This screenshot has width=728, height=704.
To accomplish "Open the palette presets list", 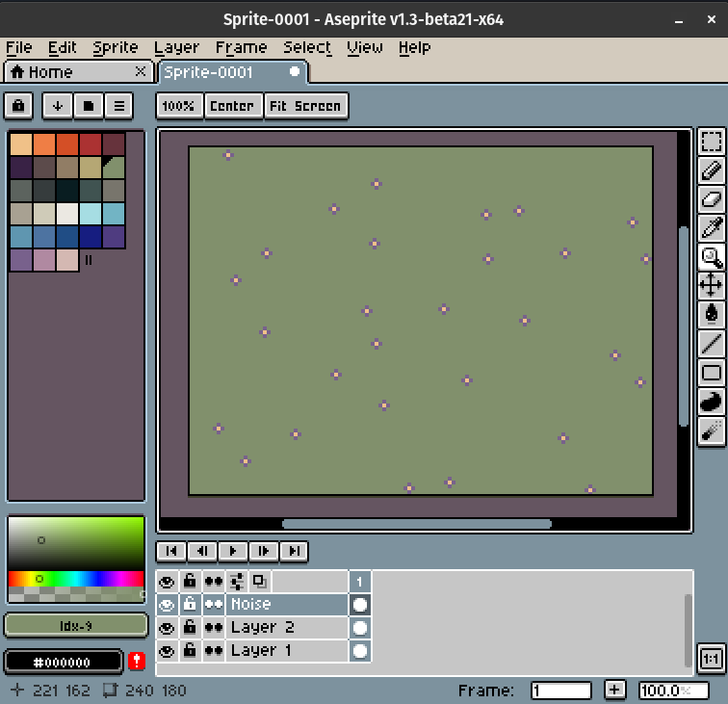I will [x=88, y=106].
